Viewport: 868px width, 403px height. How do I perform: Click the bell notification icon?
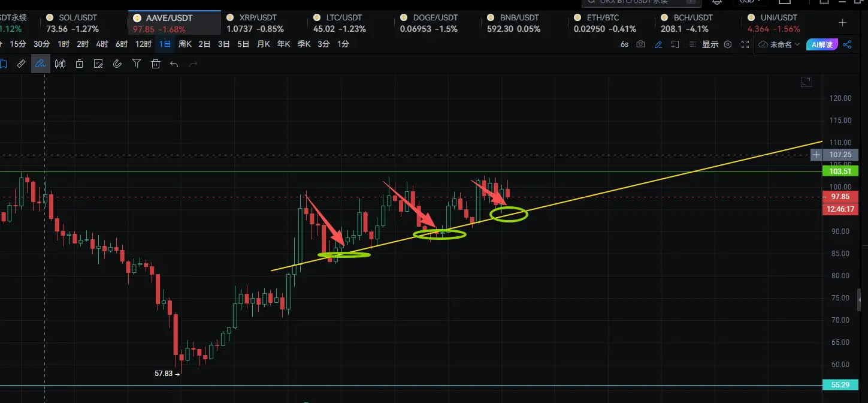[717, 2]
